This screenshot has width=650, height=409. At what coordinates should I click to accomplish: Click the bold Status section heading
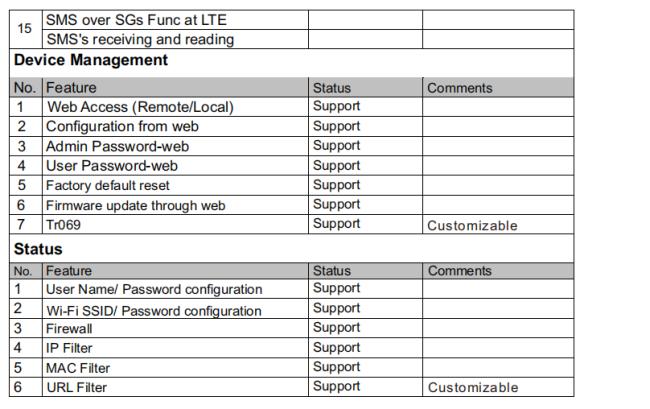point(38,249)
